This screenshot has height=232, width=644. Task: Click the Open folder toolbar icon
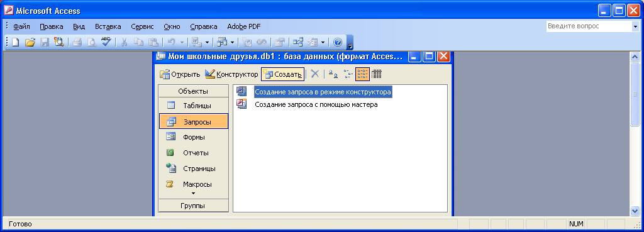coord(30,42)
